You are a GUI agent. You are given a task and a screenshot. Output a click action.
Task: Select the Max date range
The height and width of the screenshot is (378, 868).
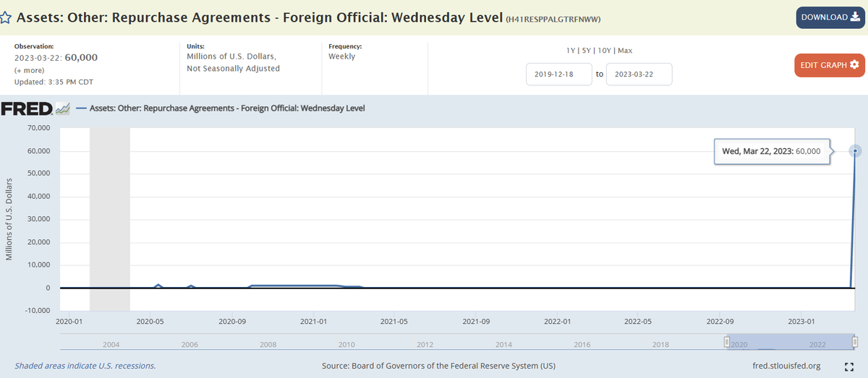click(x=625, y=51)
